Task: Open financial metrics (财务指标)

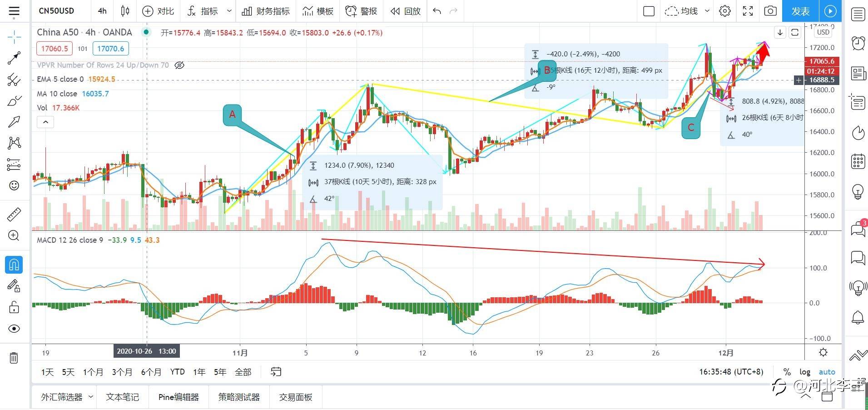Action: pyautogui.click(x=266, y=11)
